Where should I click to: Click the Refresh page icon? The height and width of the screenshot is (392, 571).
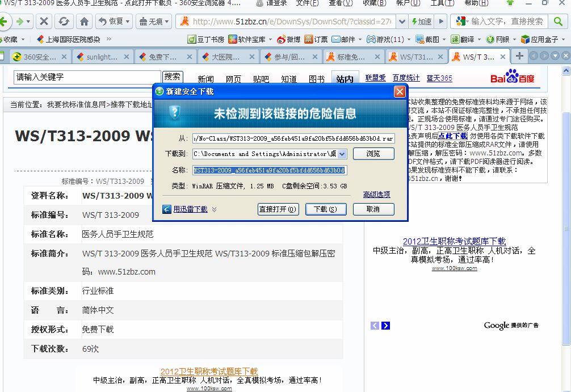(x=64, y=22)
